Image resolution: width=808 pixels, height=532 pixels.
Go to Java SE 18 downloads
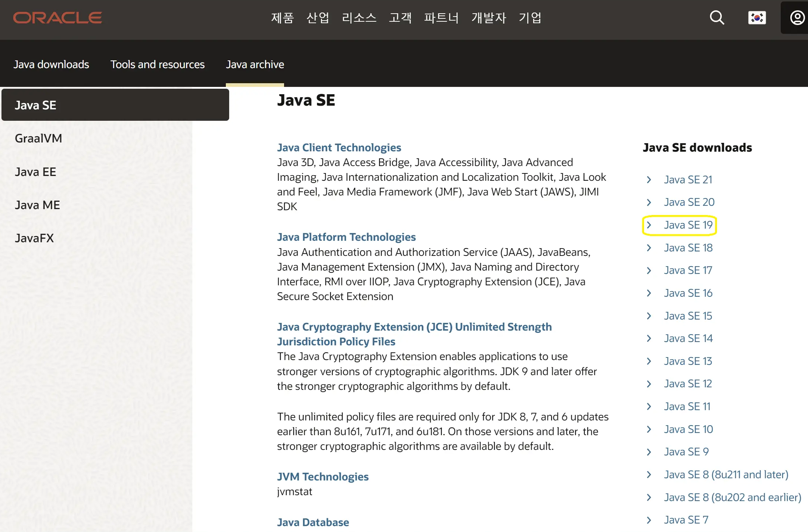pos(688,248)
